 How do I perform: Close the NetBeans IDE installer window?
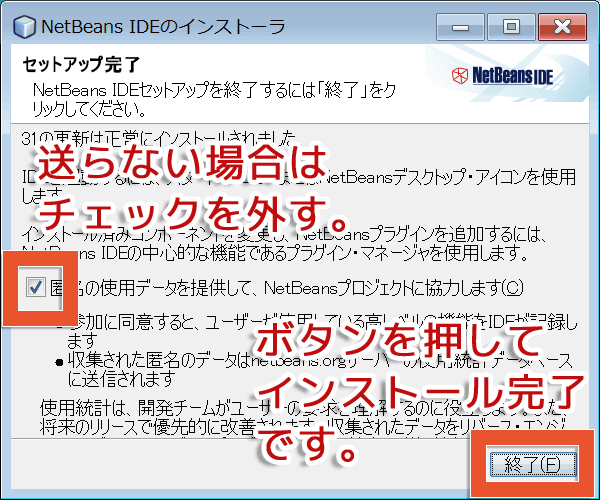[x=562, y=27]
